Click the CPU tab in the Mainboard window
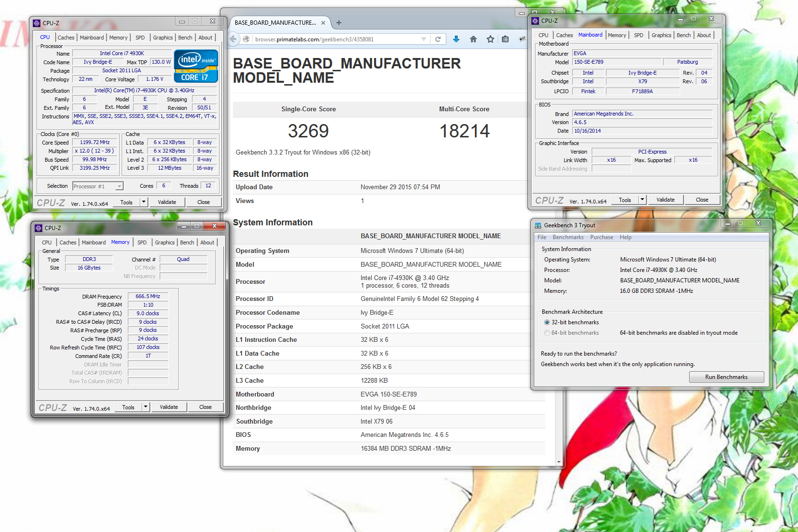Screen dimensions: 798x532 [543, 35]
